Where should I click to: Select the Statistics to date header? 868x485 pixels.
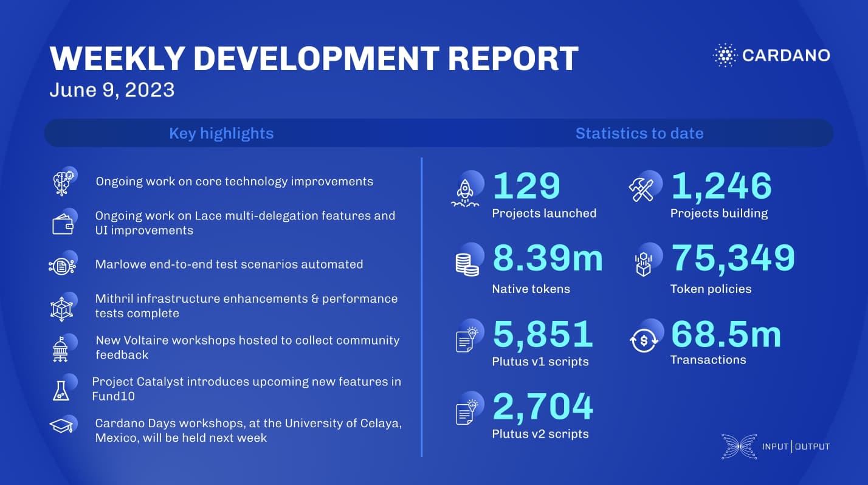coord(639,133)
